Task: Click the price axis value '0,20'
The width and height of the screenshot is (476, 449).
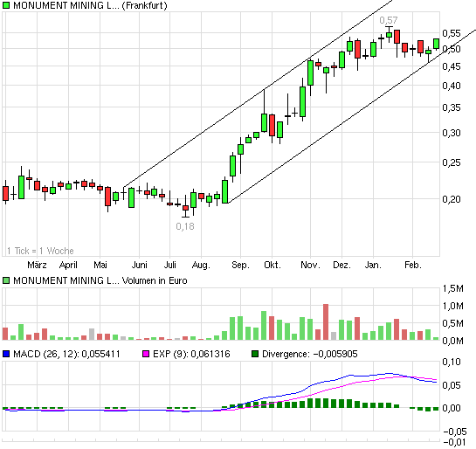Action: coord(452,199)
